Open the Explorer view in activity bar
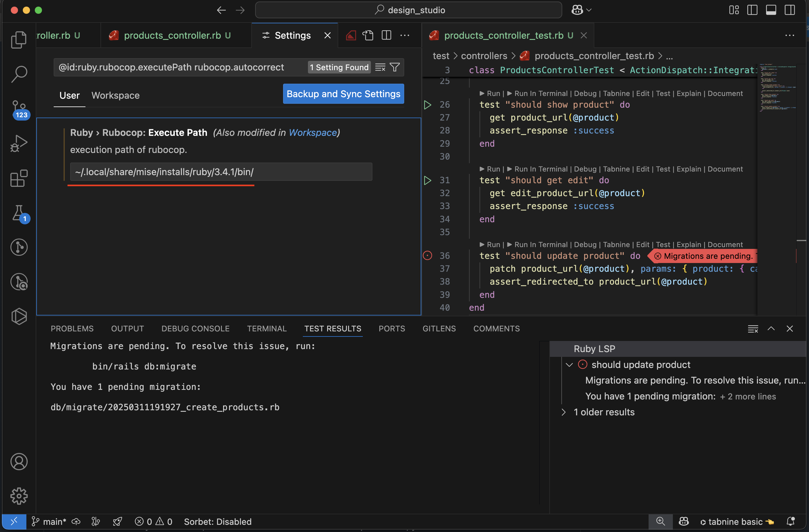 click(x=19, y=40)
